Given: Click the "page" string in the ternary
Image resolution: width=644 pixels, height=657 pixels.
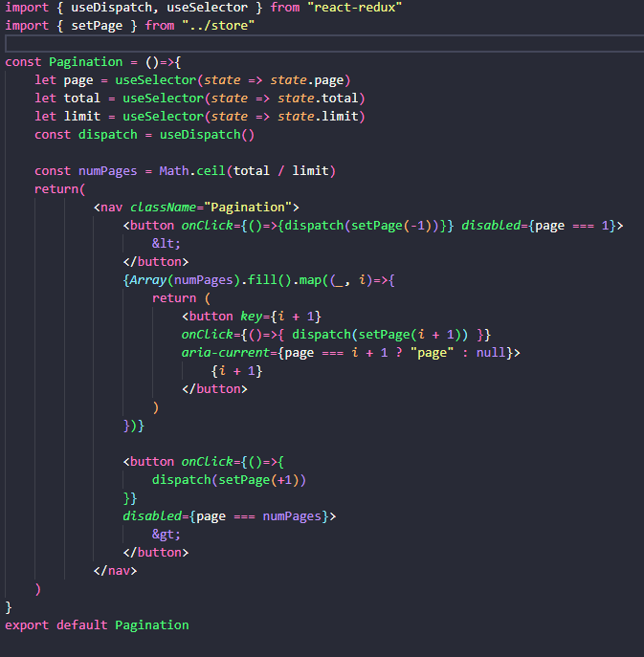Looking at the screenshot, I should pyautogui.click(x=432, y=353).
